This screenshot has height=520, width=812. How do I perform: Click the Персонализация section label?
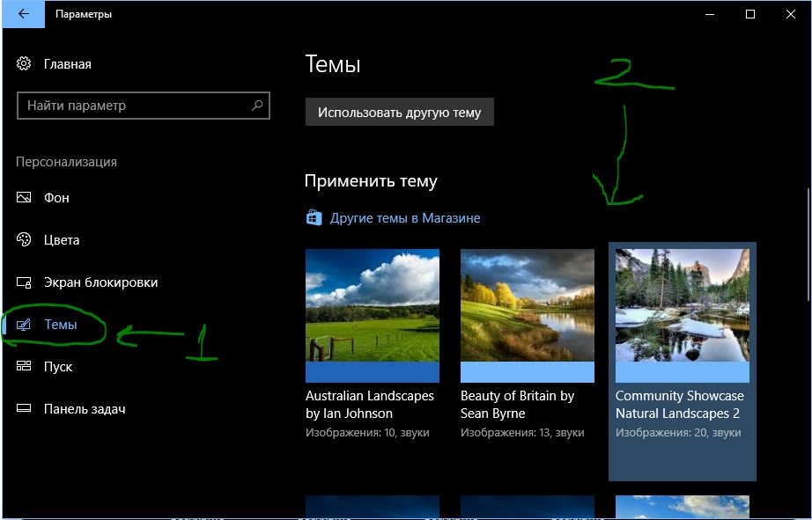point(66,162)
